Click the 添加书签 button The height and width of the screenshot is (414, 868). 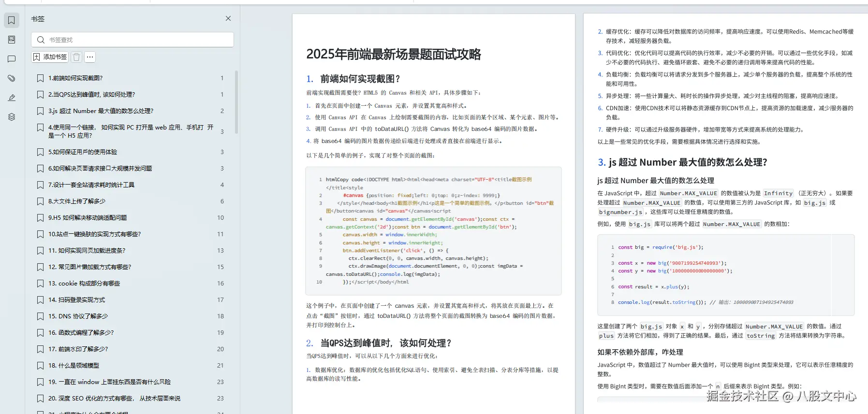50,57
